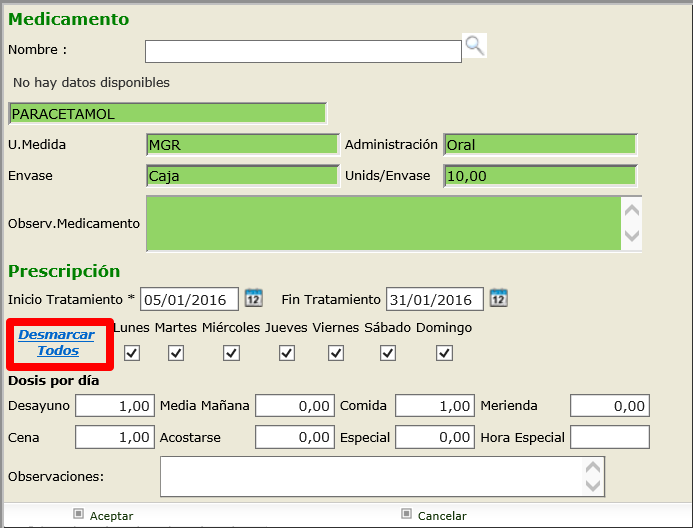
Task: Click the Cancelar button icon
Action: [406, 514]
